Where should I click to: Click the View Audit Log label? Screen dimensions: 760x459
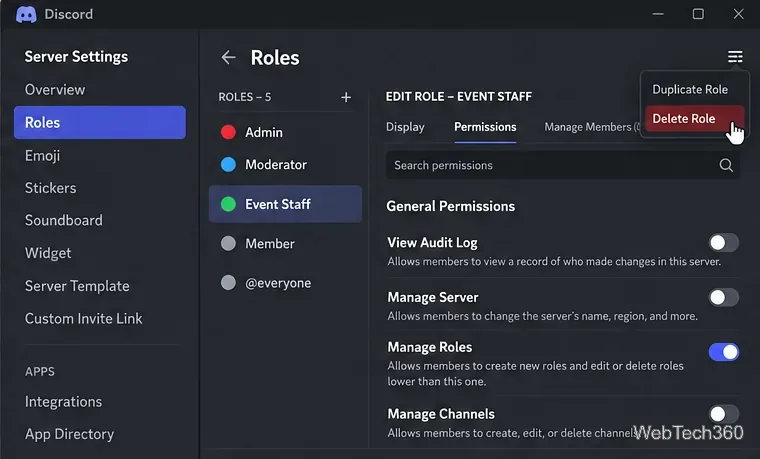432,242
